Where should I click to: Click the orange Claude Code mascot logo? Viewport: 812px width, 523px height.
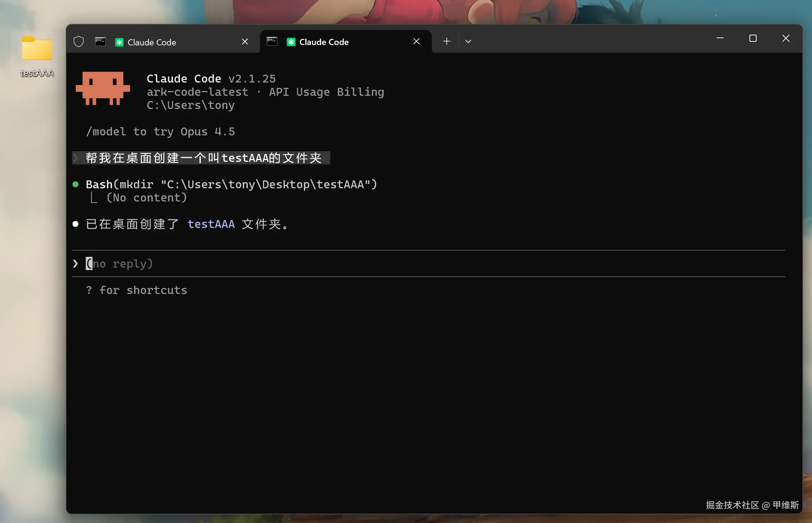[x=103, y=88]
